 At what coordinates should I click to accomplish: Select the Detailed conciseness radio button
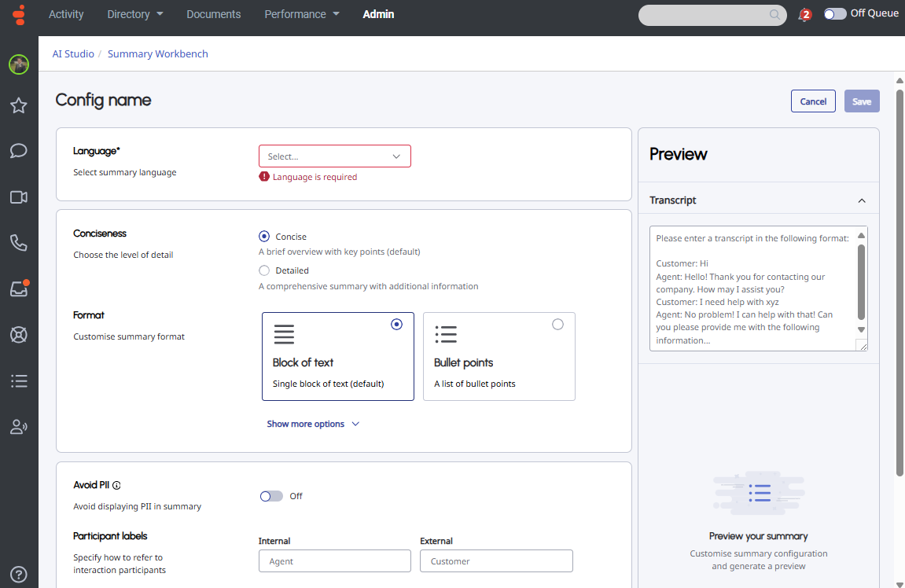pyautogui.click(x=264, y=270)
